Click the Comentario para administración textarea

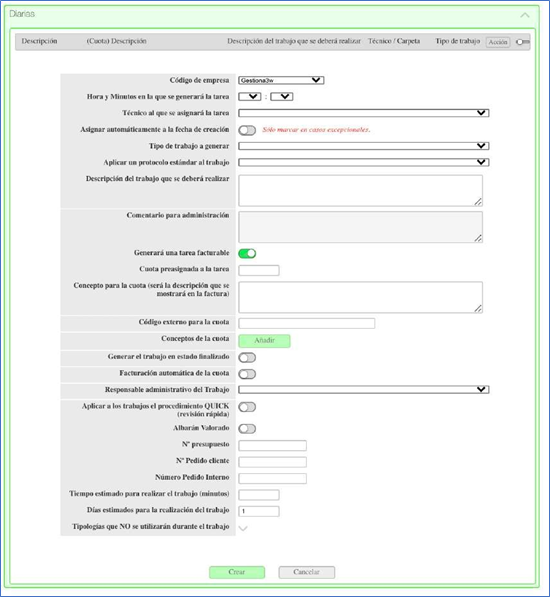coord(360,227)
